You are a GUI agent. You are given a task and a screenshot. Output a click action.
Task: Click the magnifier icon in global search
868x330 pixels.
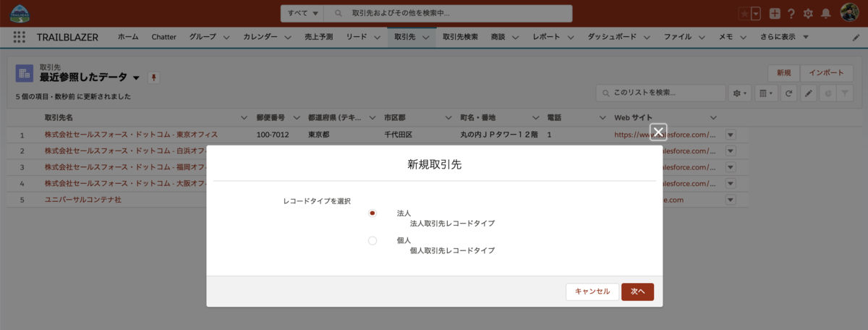point(338,13)
